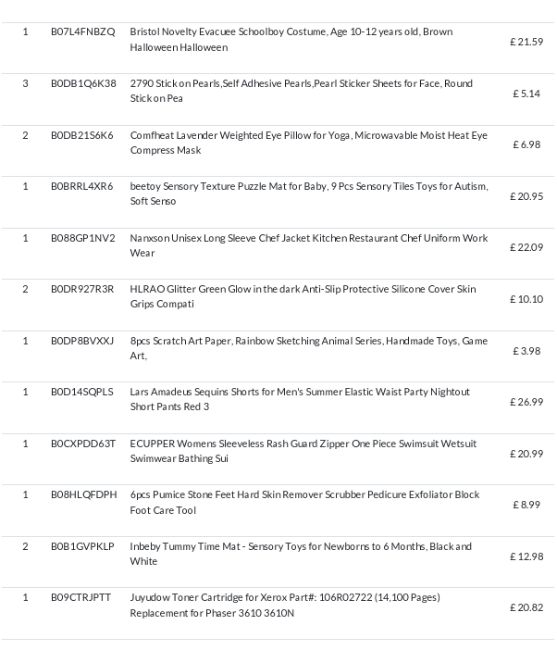Click the ASIN B0BRRL4XR6
This screenshot has height=650, width=557.
82,186
